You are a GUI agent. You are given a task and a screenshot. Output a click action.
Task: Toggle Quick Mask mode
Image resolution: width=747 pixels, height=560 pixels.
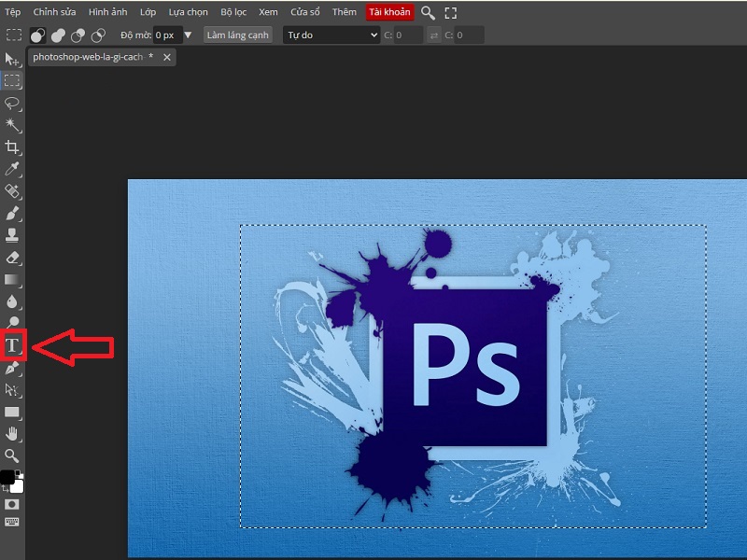point(13,504)
